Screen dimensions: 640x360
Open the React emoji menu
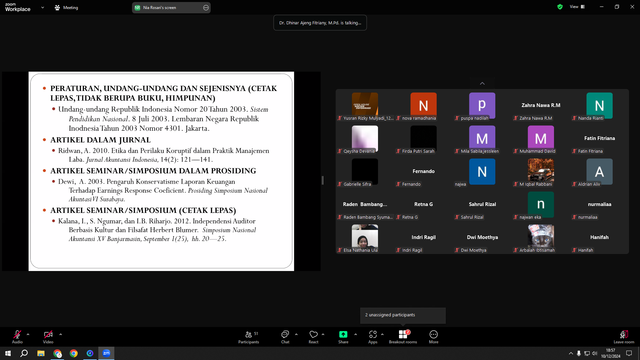pyautogui.click(x=313, y=337)
